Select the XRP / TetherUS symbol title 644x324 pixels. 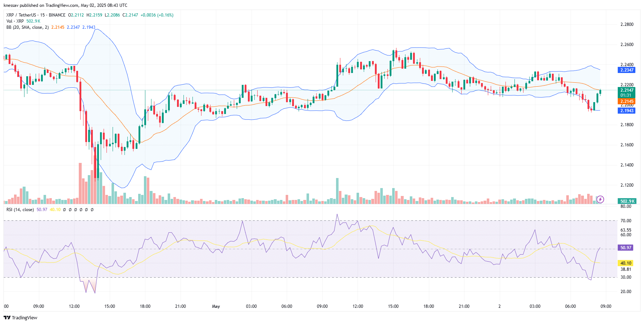(21, 15)
